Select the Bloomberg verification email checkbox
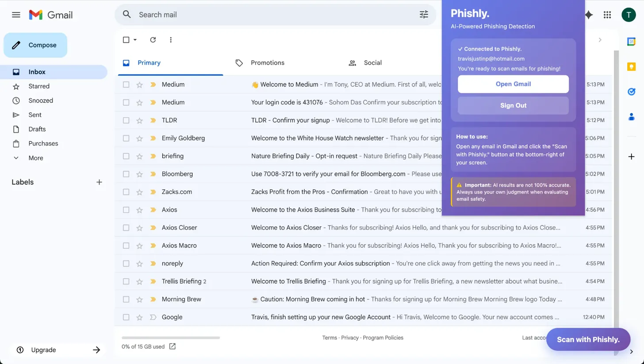This screenshot has height=364, width=644. click(126, 174)
